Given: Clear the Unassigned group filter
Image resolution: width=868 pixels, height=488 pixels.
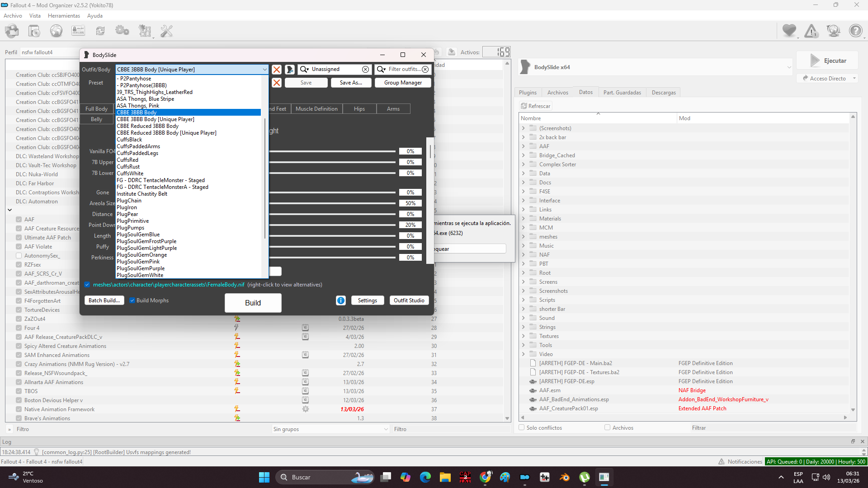Looking at the screenshot, I should point(365,69).
